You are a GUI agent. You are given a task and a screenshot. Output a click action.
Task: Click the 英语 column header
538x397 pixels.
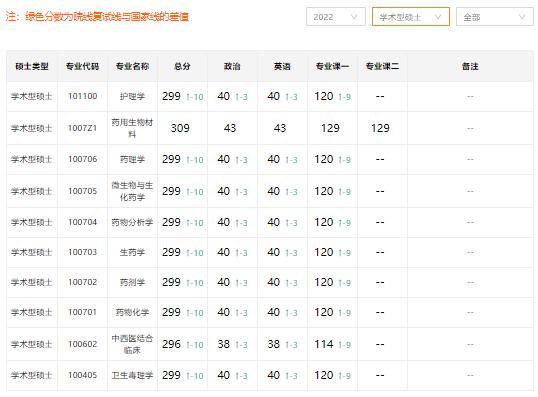coord(282,66)
